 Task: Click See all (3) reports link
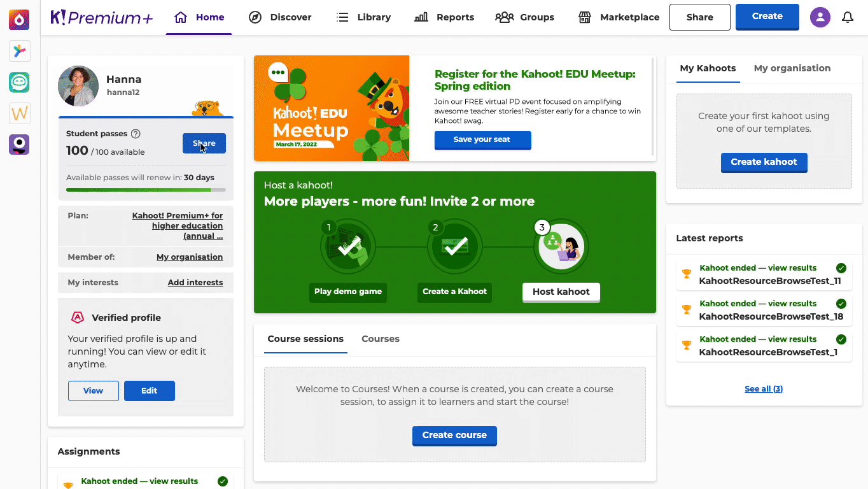[764, 389]
